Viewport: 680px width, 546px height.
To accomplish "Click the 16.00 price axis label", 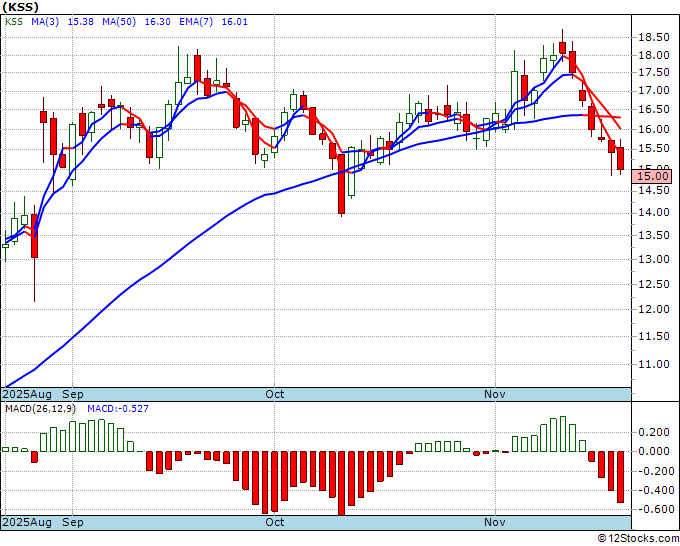I will (x=654, y=129).
